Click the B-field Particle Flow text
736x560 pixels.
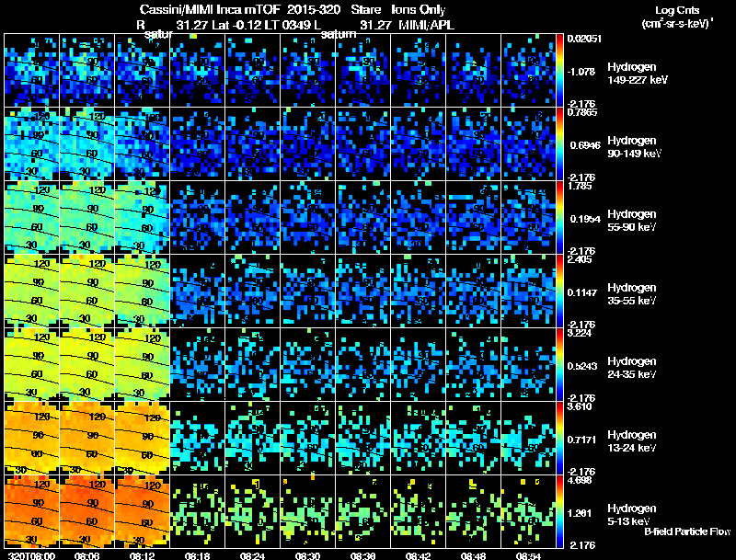(687, 531)
